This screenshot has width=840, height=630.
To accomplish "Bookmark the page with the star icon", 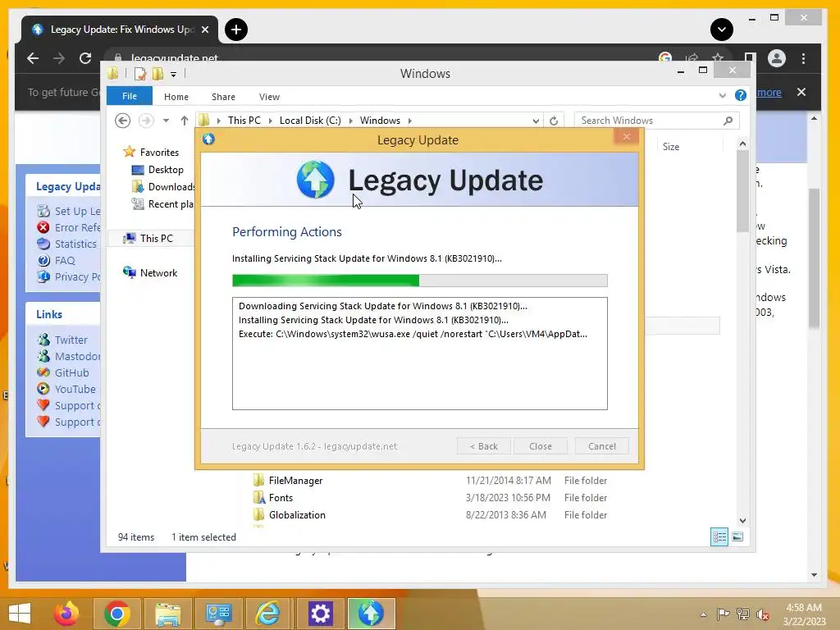I will [x=718, y=57].
